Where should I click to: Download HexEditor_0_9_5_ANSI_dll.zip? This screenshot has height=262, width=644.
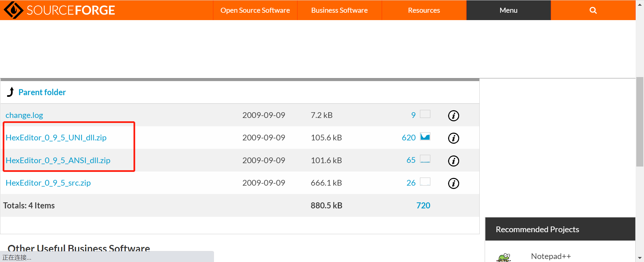coord(58,160)
